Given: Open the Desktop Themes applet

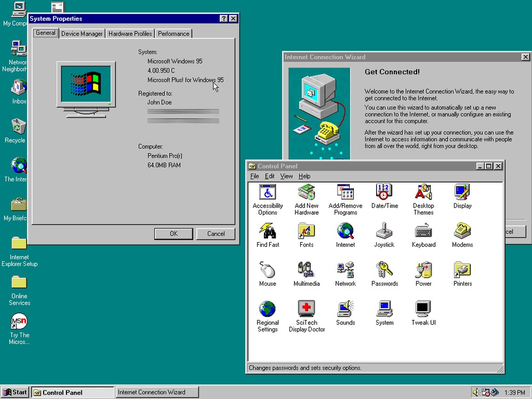Looking at the screenshot, I should [423, 196].
